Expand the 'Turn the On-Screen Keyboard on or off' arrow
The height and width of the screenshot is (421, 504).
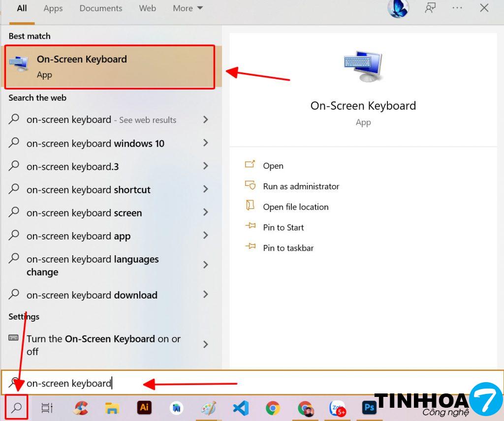tap(206, 345)
